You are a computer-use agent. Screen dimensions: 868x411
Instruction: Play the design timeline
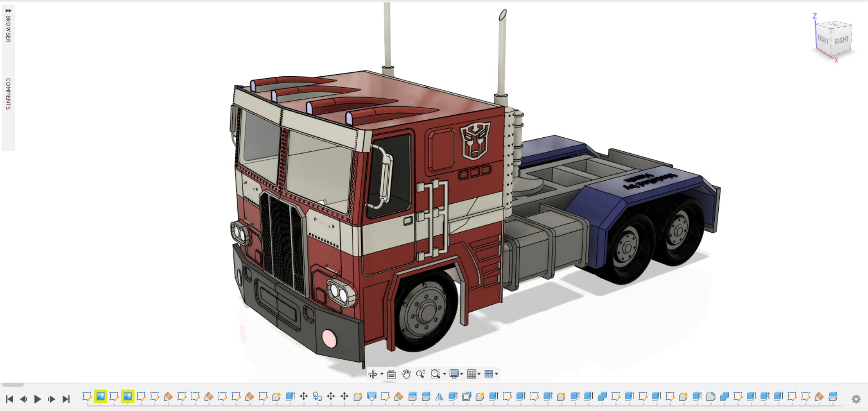[x=38, y=399]
